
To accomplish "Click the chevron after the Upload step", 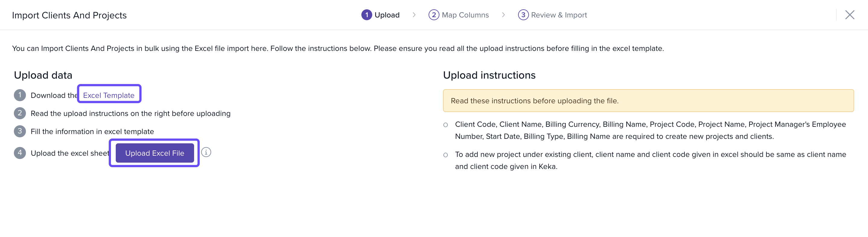I will point(414,15).
